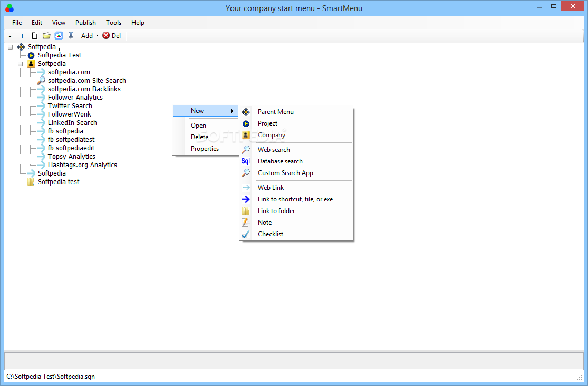Click the arrow icon of the bottom Softpedia link
588x386 pixels.
tap(31, 173)
